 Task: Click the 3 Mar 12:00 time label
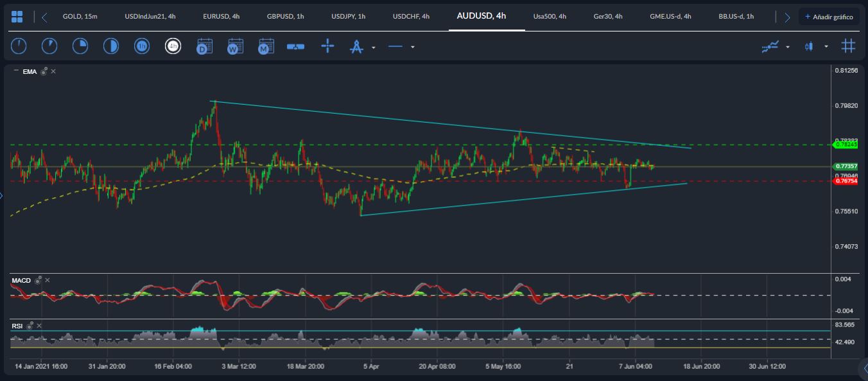point(239,366)
